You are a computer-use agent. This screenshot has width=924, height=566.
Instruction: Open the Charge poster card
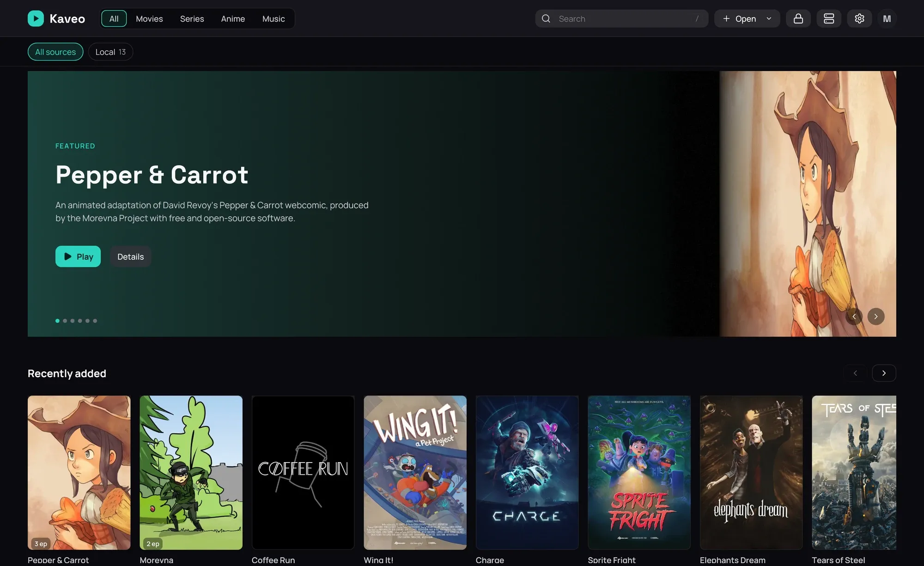[527, 472]
